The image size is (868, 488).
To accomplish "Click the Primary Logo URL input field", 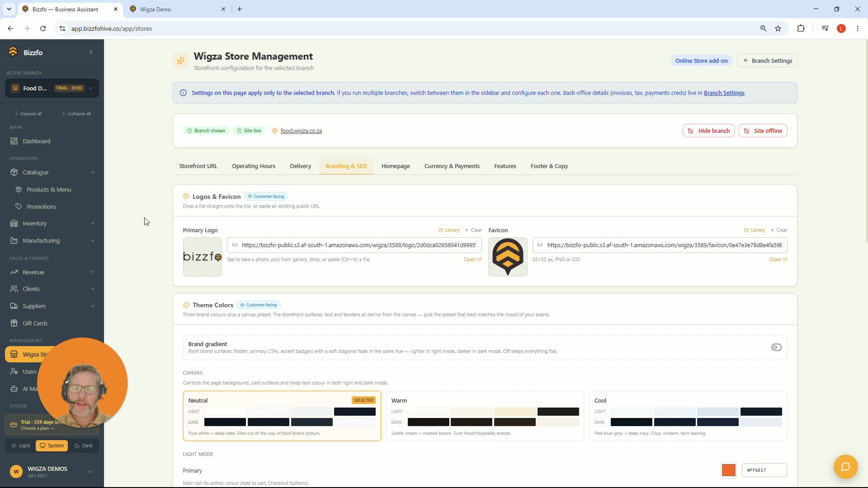I will (x=354, y=245).
